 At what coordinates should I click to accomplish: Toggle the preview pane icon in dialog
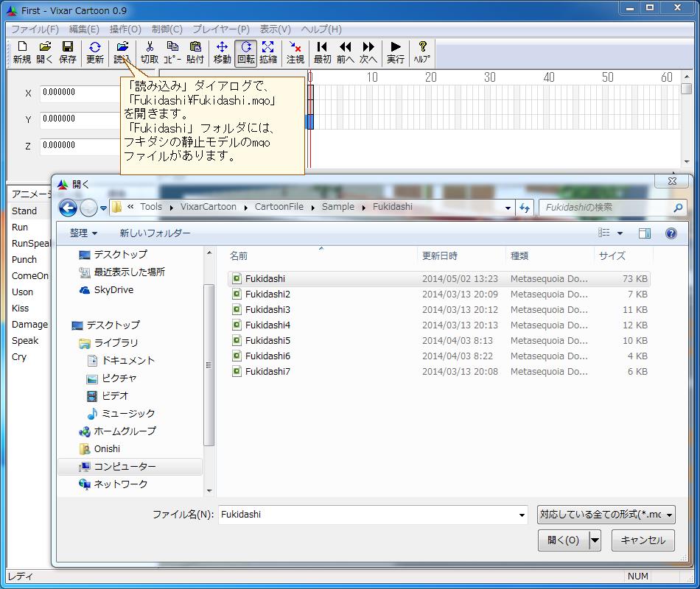645,233
